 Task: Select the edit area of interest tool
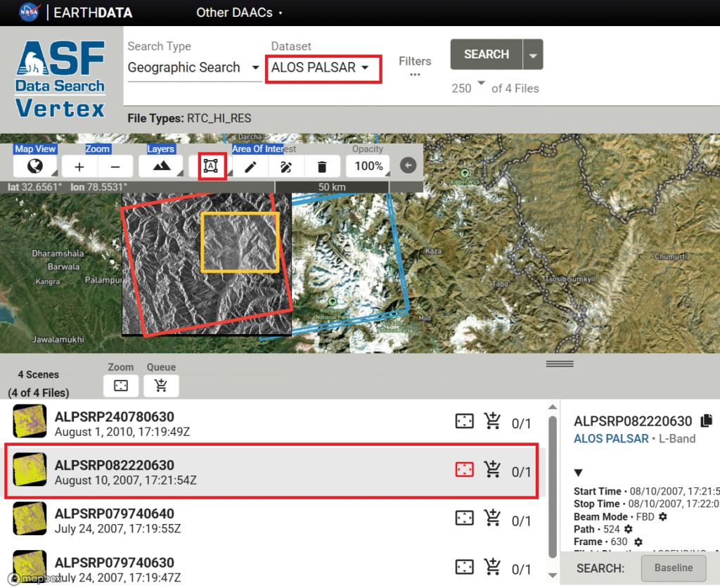point(286,167)
